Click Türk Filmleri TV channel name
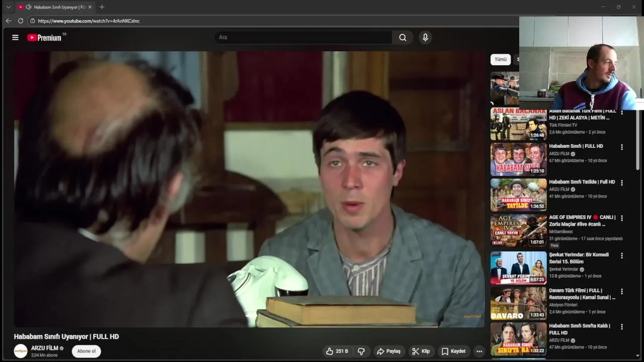 pyautogui.click(x=563, y=125)
